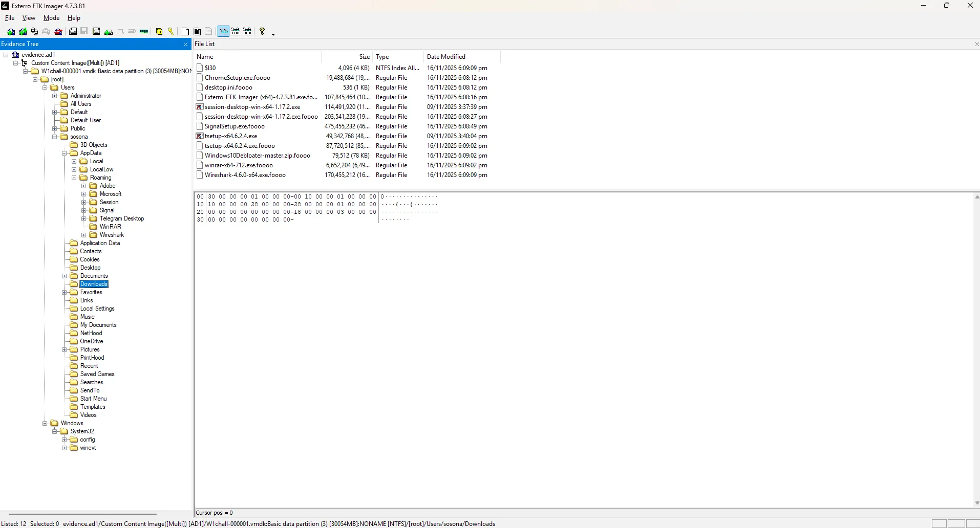Open the Image Mounting tool icon
The image size is (980, 528).
pyautogui.click(x=35, y=32)
